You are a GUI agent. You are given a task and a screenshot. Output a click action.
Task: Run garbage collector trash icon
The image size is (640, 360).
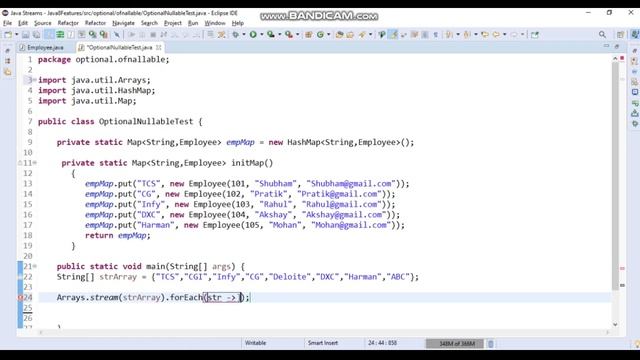(491, 344)
